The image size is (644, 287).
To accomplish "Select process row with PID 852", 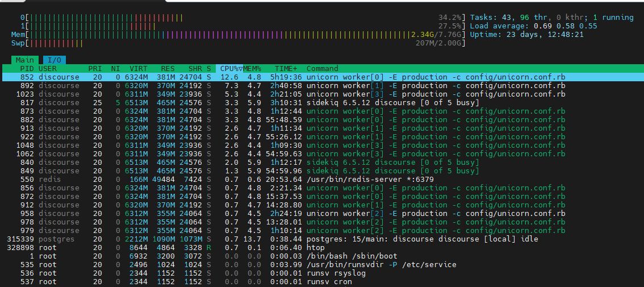I will click(322, 77).
